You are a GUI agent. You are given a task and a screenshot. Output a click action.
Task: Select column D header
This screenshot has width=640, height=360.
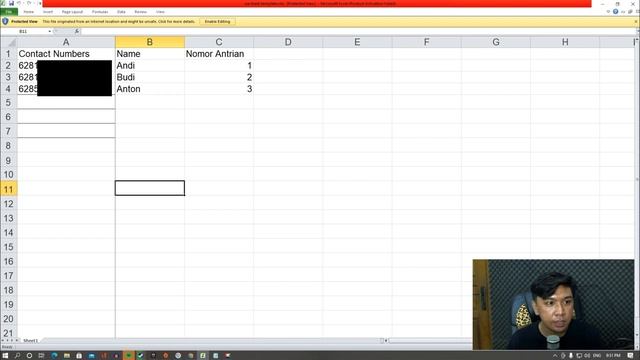[x=288, y=42]
